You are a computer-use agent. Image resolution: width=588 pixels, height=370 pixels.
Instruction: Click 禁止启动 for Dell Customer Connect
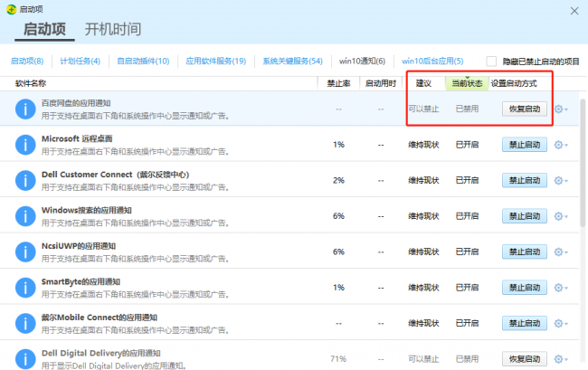click(x=525, y=180)
